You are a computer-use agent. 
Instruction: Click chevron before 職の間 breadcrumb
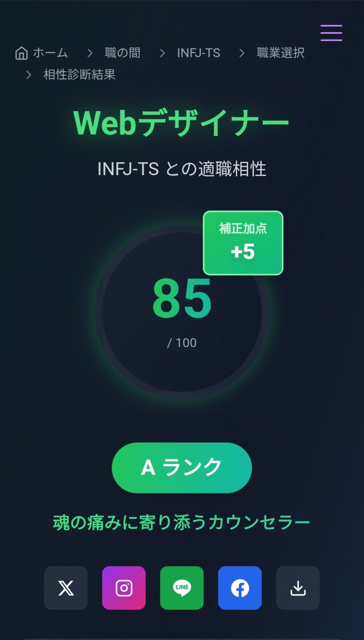(x=90, y=53)
